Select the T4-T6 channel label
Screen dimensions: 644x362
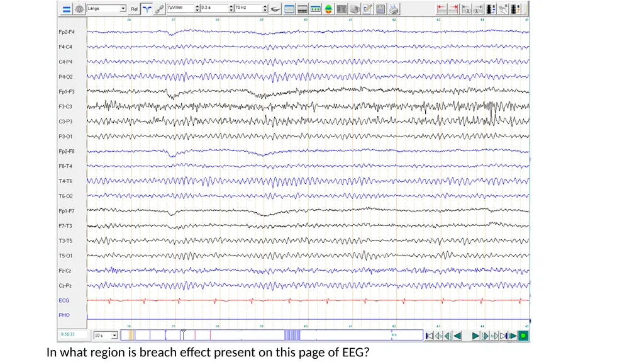[65, 181]
